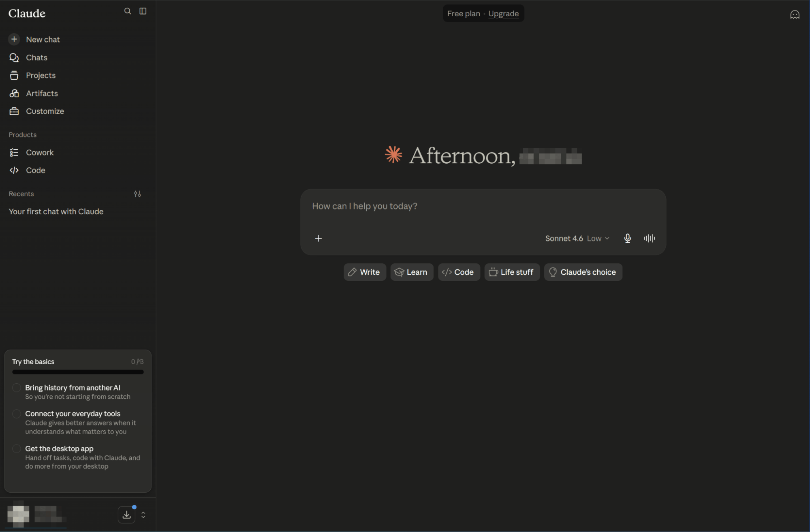Start voice mode with the waveform icon

pos(649,238)
